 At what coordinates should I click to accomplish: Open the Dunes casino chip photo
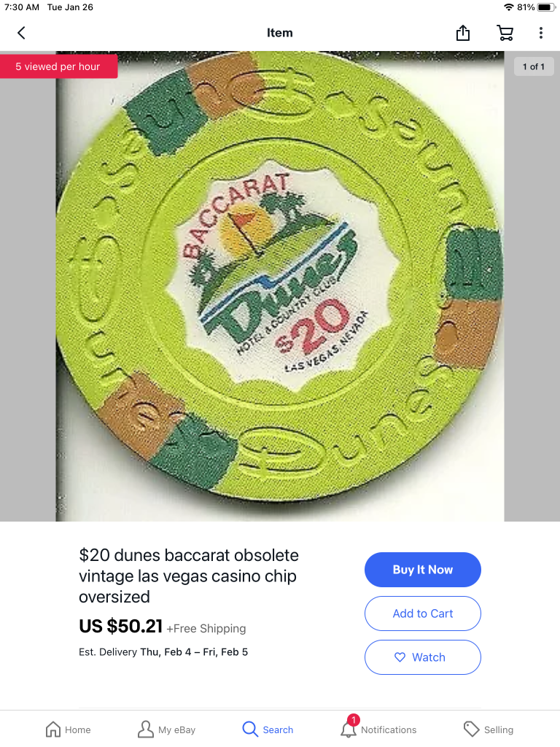pos(280,286)
